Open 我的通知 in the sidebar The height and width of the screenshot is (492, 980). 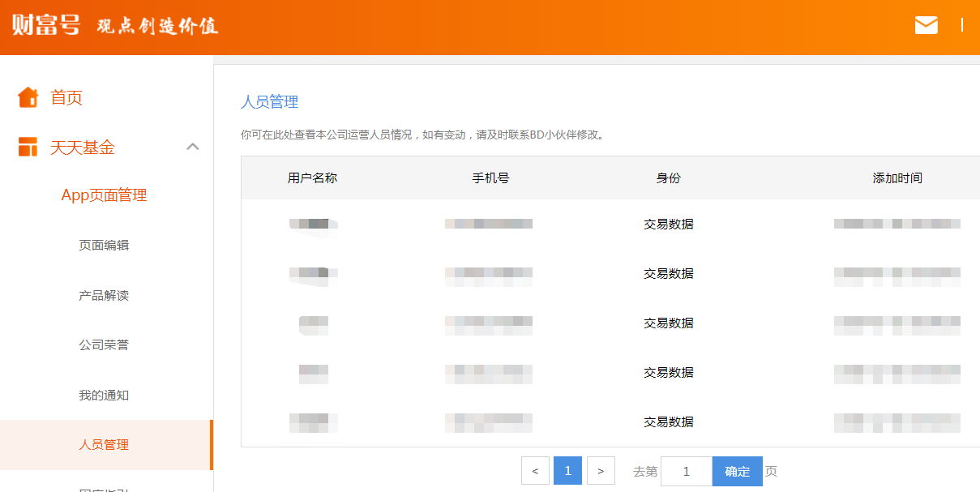tap(104, 396)
